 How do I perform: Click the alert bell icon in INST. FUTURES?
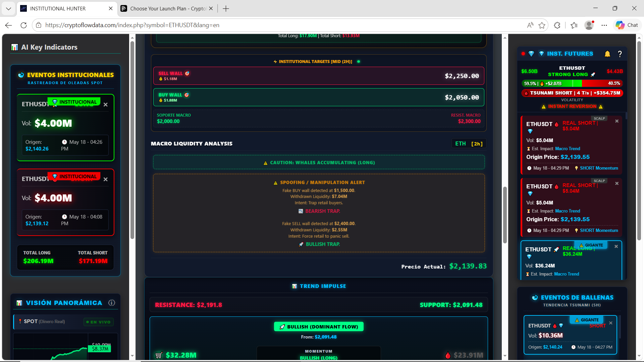(607, 54)
